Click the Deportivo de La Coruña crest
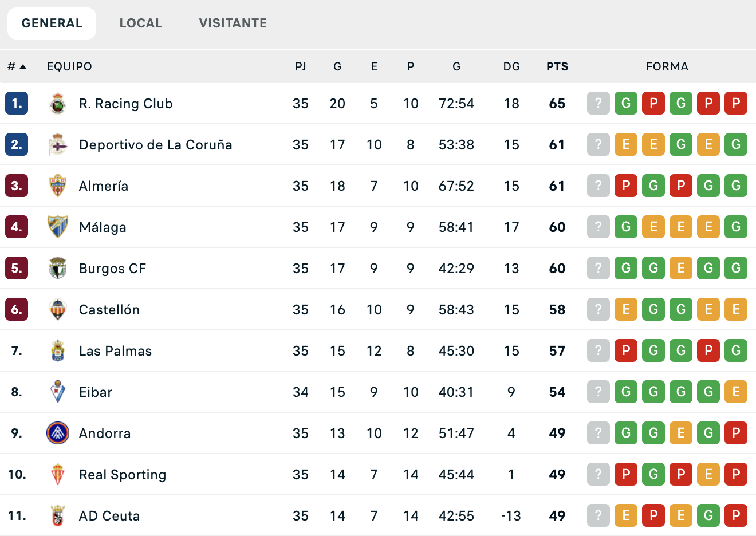 (58, 144)
